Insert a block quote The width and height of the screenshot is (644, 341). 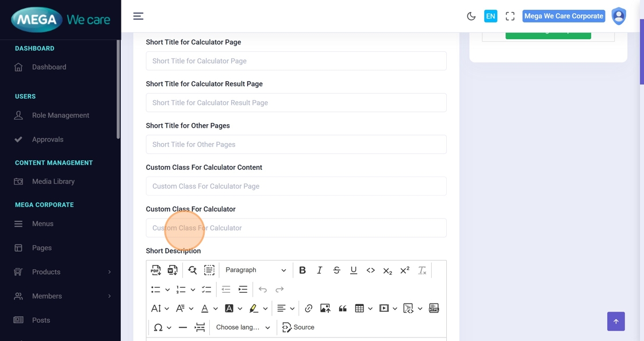click(343, 309)
